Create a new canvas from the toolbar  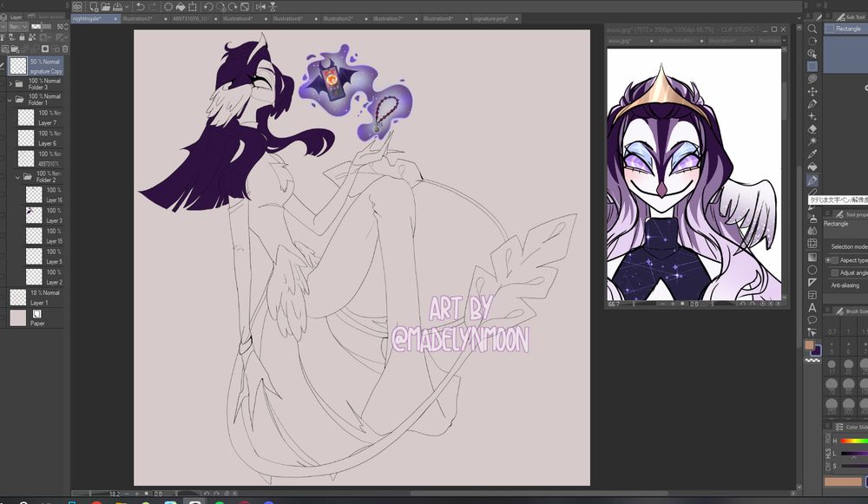point(94,7)
